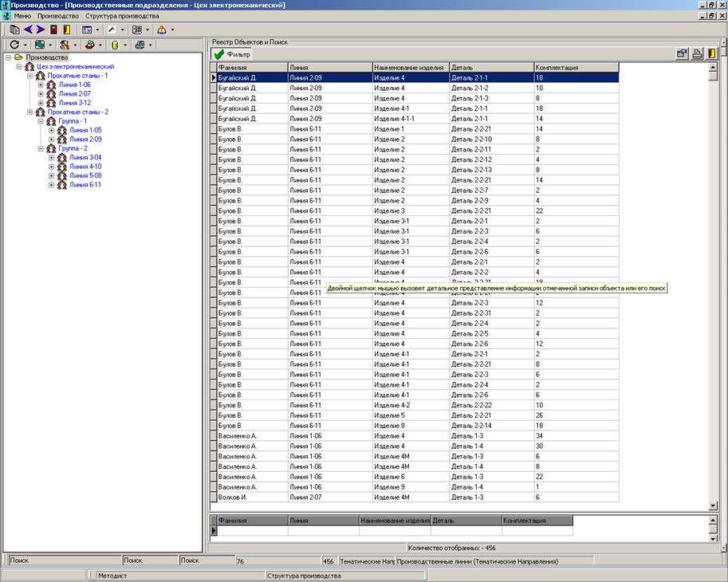Expand the Линия 3-04 tree node
728x582 pixels.
pyautogui.click(x=52, y=158)
